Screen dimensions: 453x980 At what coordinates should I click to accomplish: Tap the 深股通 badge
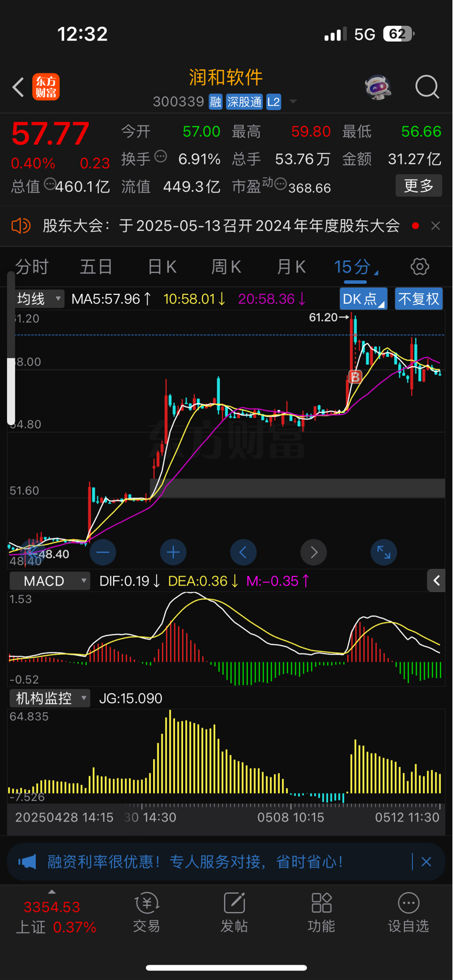244,102
